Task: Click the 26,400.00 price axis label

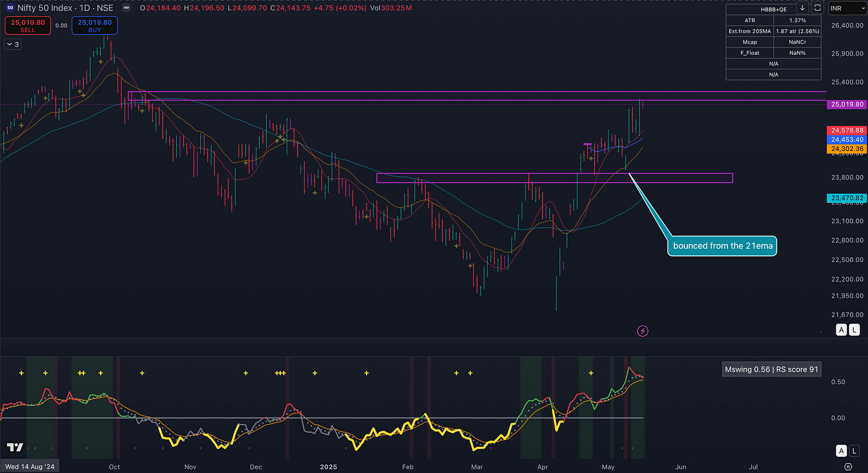Action: [848, 26]
